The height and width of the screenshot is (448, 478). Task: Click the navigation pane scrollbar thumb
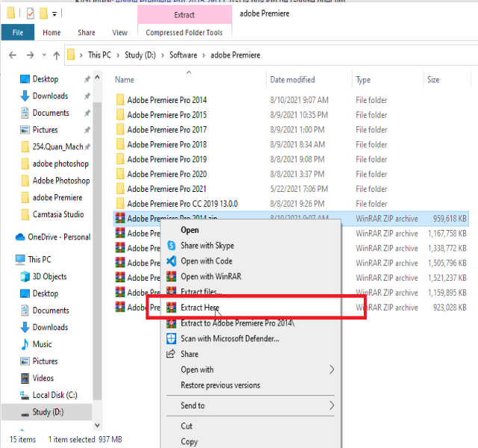click(x=97, y=251)
